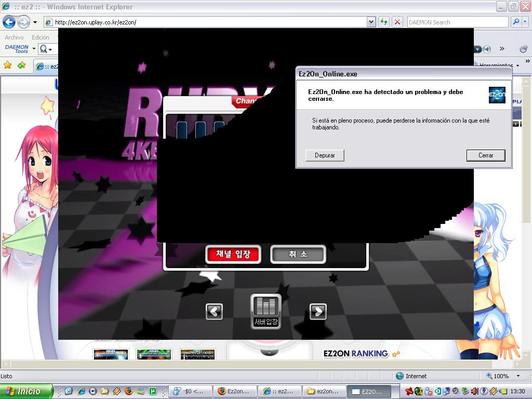Open the search options dropdown arrow

coord(525,22)
